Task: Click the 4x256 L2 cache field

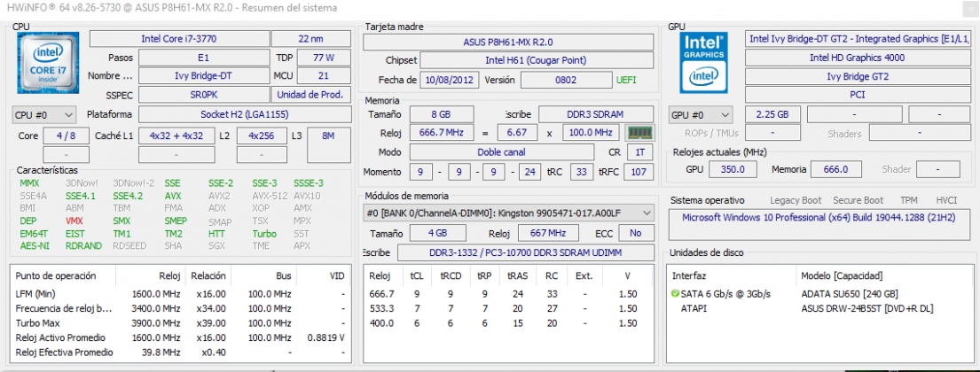Action: click(x=263, y=136)
